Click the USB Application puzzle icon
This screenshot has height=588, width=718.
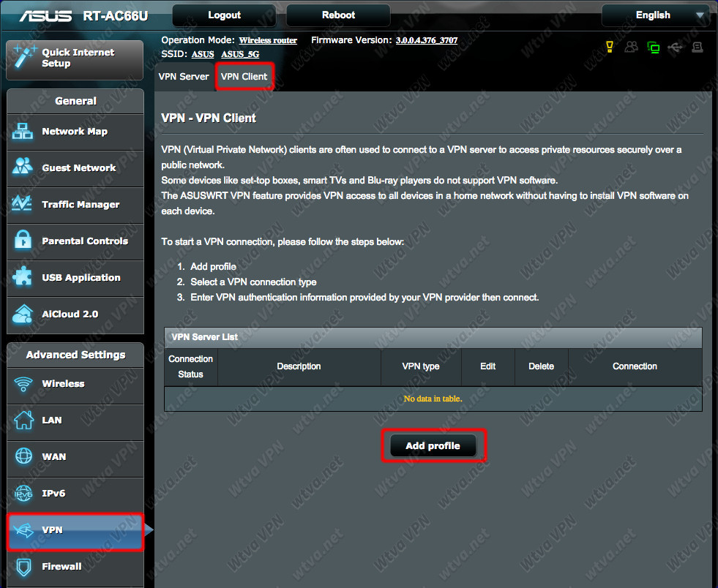23,276
